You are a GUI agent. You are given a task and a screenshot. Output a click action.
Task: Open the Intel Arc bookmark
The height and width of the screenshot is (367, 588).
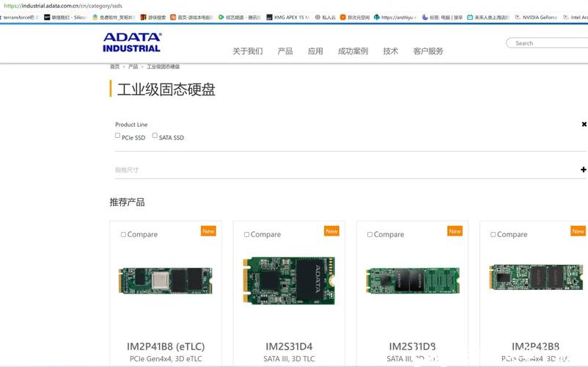point(576,18)
